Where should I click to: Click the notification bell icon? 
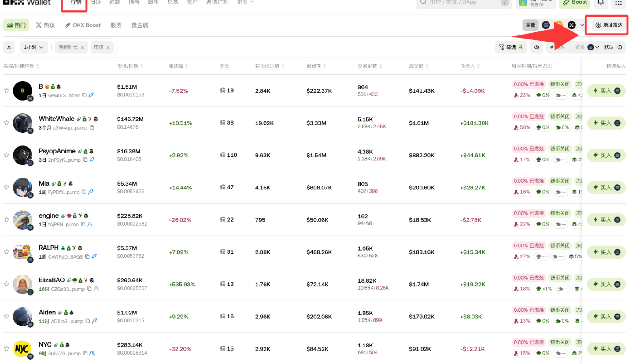pyautogui.click(x=601, y=2)
